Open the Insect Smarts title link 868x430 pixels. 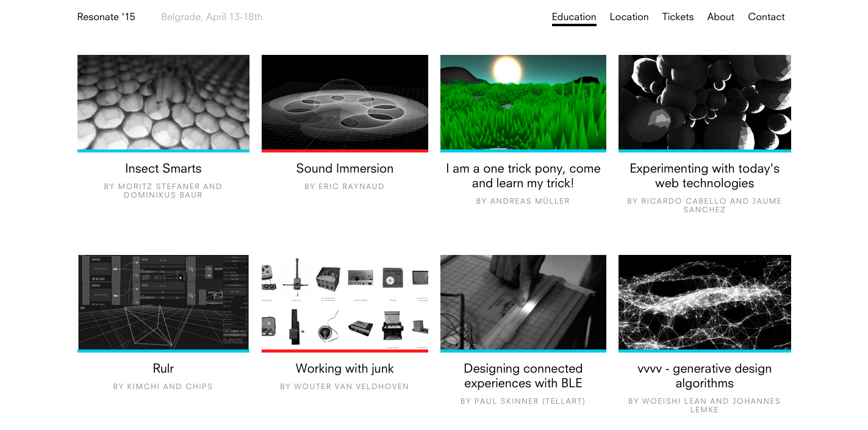pyautogui.click(x=163, y=168)
